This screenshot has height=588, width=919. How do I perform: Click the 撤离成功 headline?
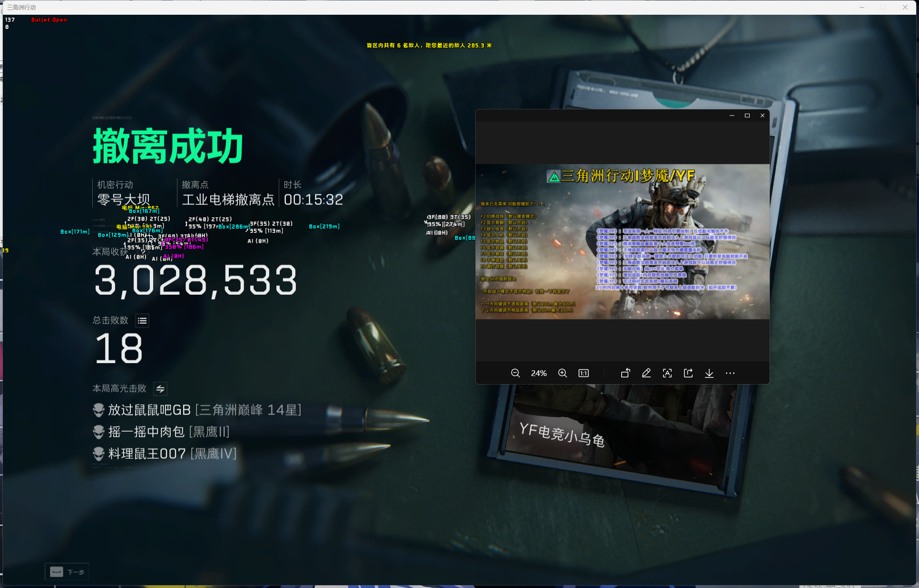(x=168, y=146)
